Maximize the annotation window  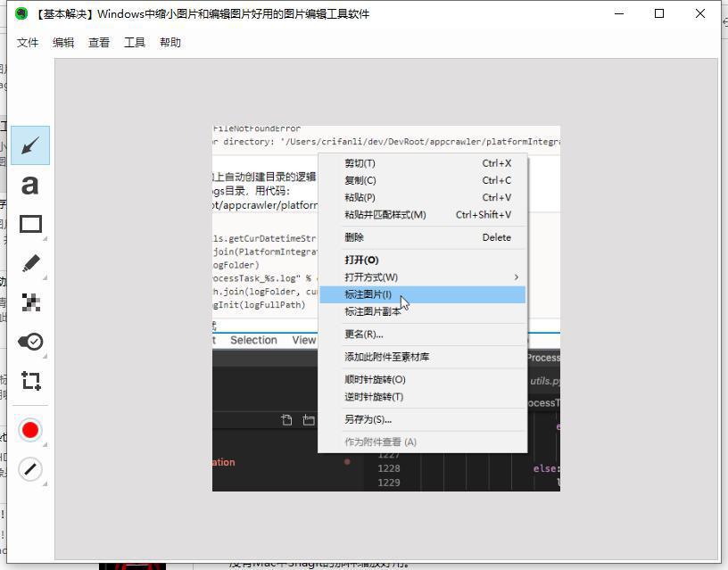(659, 13)
